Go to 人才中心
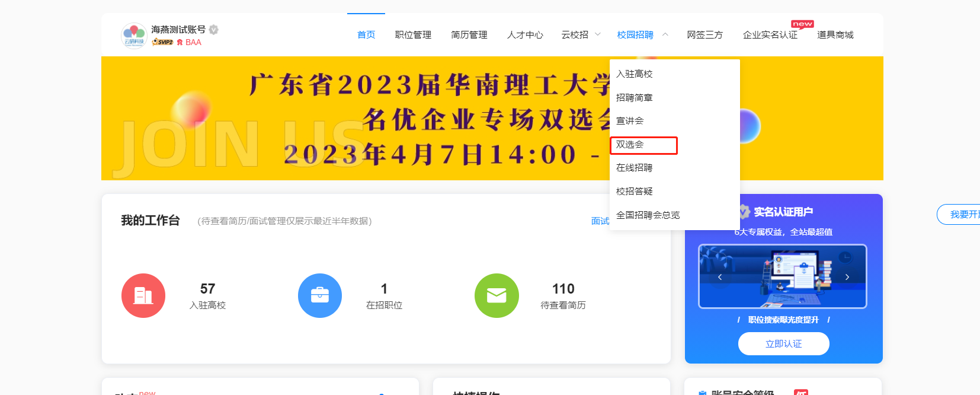980x395 pixels. tap(525, 35)
